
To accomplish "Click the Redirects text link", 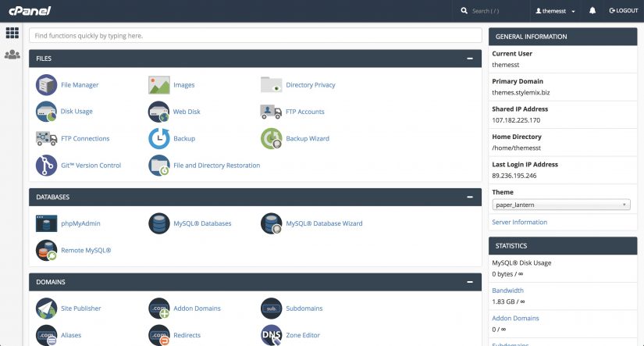I will (187, 335).
